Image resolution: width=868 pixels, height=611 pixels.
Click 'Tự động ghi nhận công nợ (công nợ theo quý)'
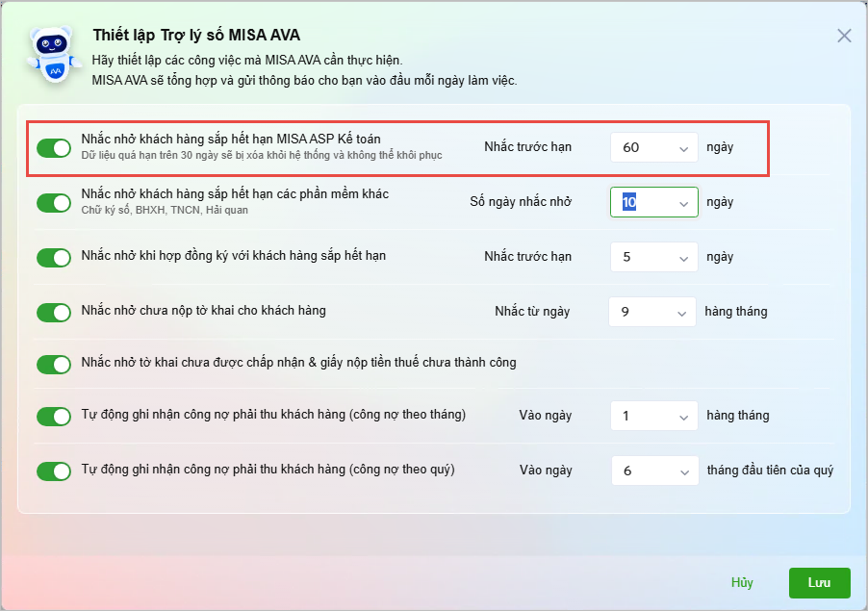pos(268,470)
